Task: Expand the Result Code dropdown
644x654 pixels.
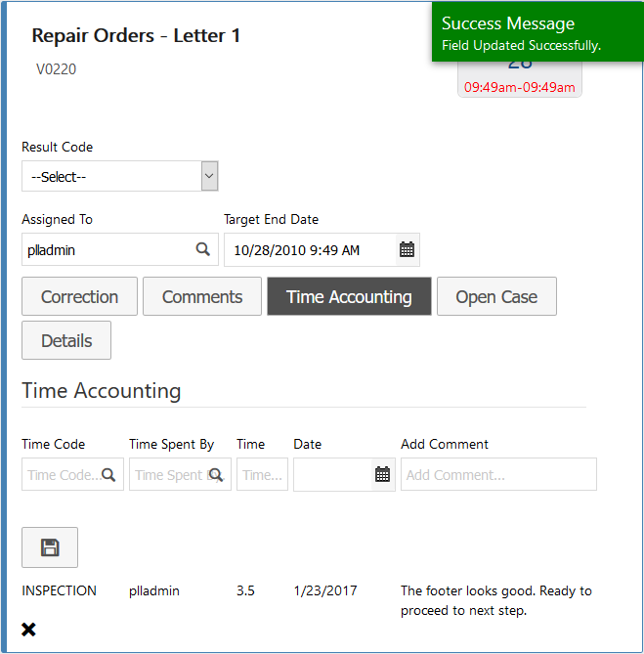Action: point(208,177)
